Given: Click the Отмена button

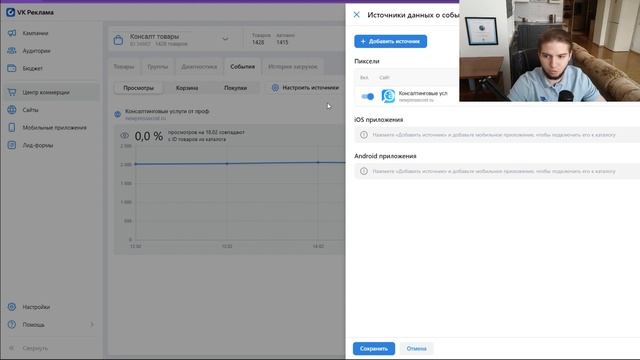Looking at the screenshot, I should (416, 349).
